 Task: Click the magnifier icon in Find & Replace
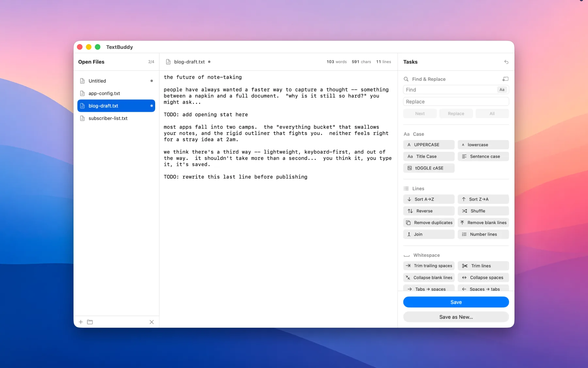click(x=406, y=79)
